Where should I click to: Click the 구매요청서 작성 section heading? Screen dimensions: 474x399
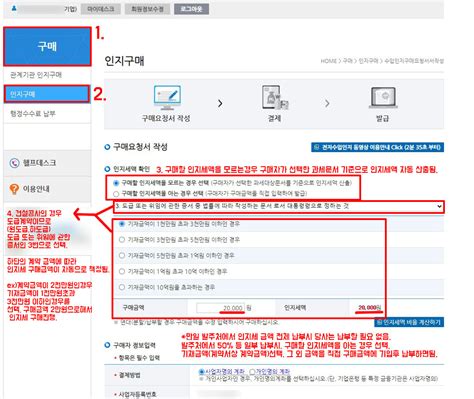point(140,147)
